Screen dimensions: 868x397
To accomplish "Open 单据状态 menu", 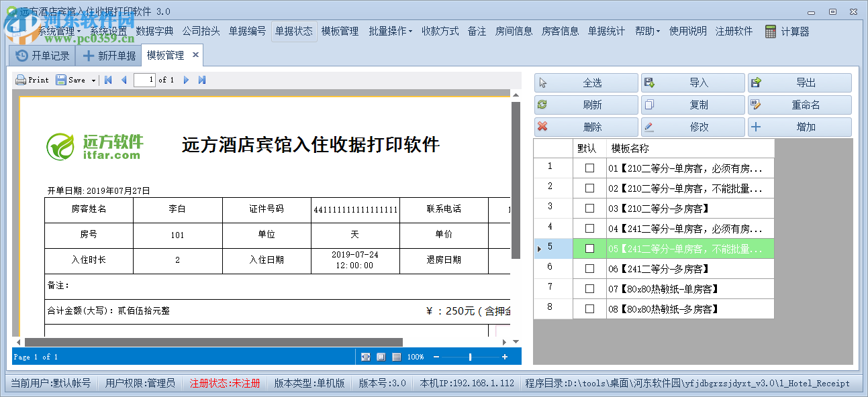I will tap(294, 31).
